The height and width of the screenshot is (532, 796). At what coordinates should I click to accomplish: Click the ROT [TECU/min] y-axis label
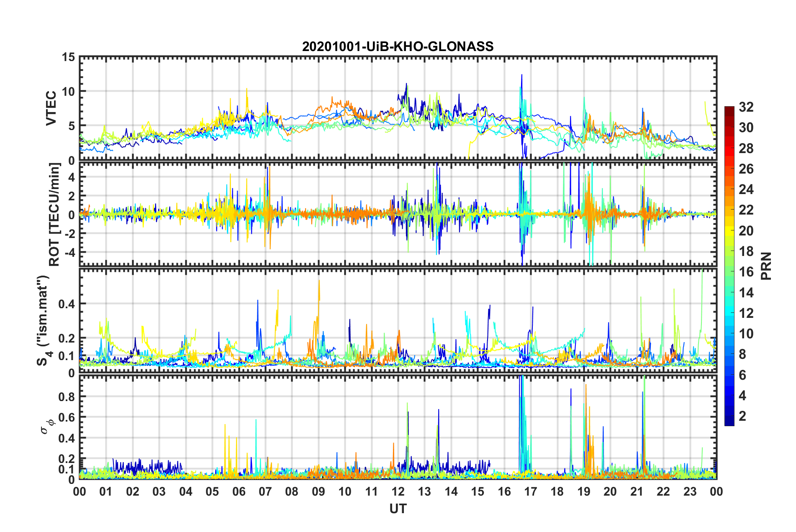54,215
